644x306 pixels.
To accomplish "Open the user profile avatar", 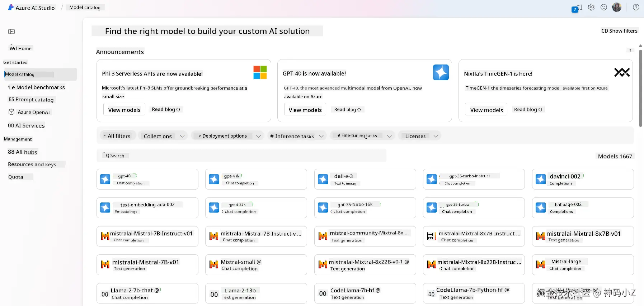I will pyautogui.click(x=617, y=7).
